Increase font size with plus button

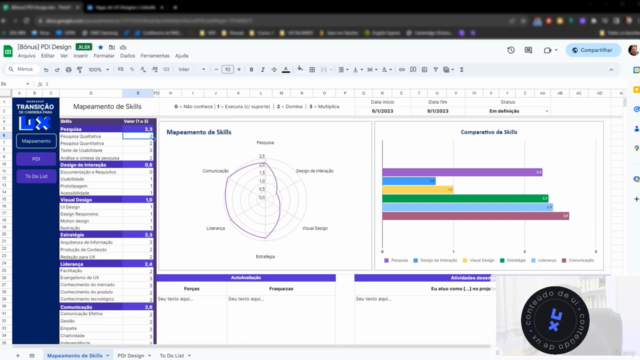[239, 70]
